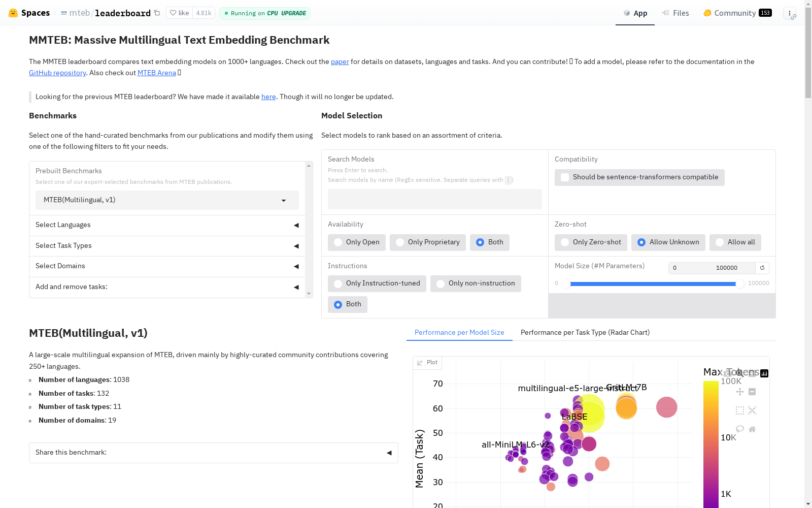Open the three-dot space options menu
Image resolution: width=812 pixels, height=508 pixels.
[x=789, y=13]
